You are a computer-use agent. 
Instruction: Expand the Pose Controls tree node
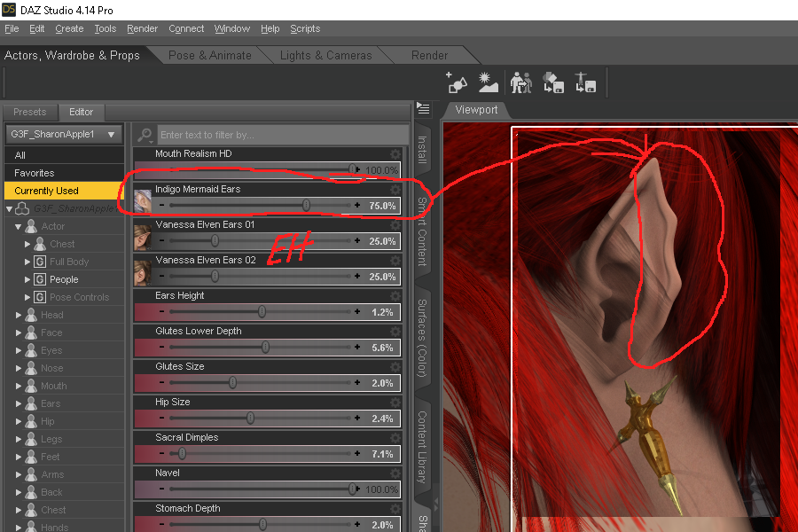coord(27,297)
